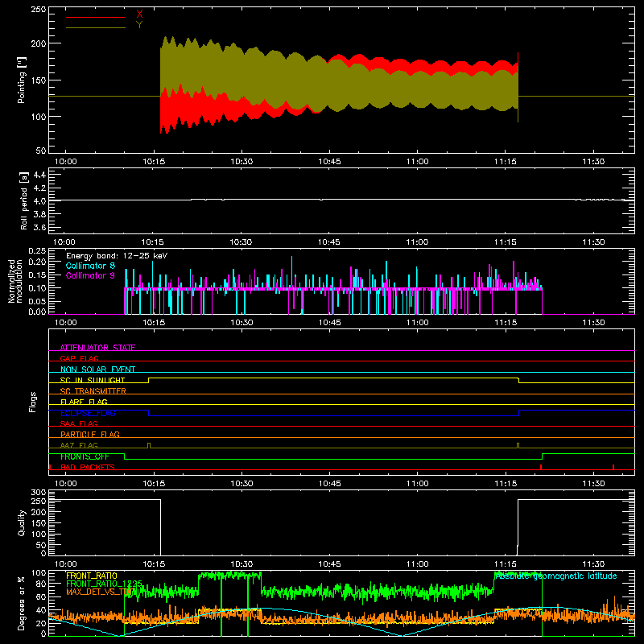
Task: Click 10:30 time label under Roll period plot
Action: [x=241, y=242]
